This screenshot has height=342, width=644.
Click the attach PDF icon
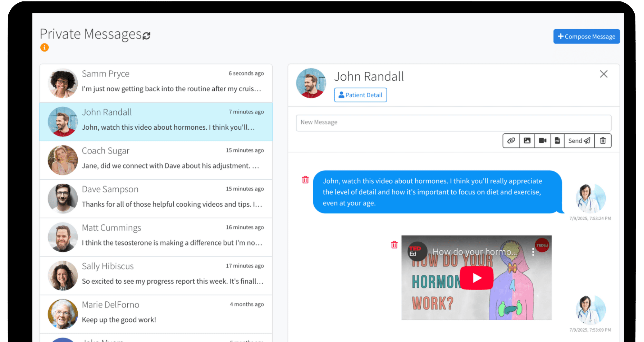point(557,141)
